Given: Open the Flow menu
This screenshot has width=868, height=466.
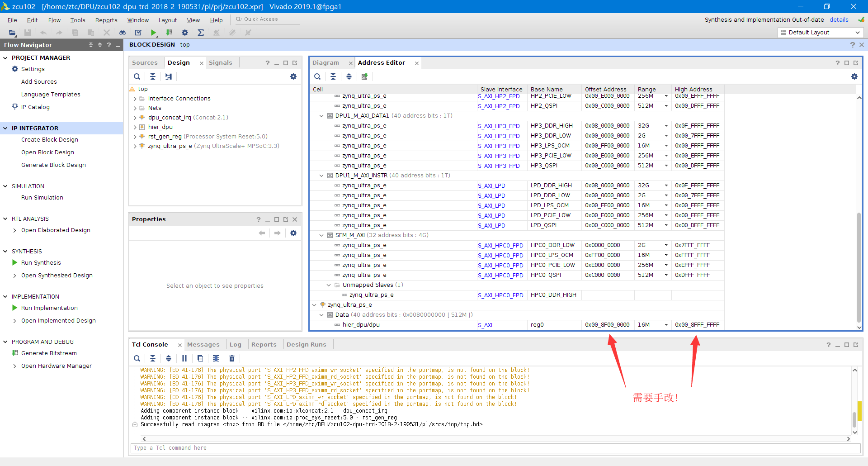Looking at the screenshot, I should [x=54, y=20].
